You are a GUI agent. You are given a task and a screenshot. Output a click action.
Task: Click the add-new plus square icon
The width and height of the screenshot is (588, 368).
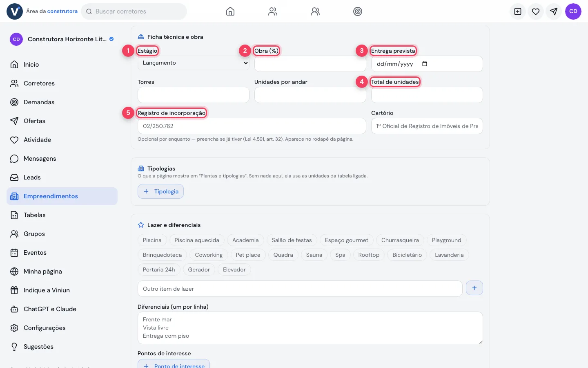(518, 11)
